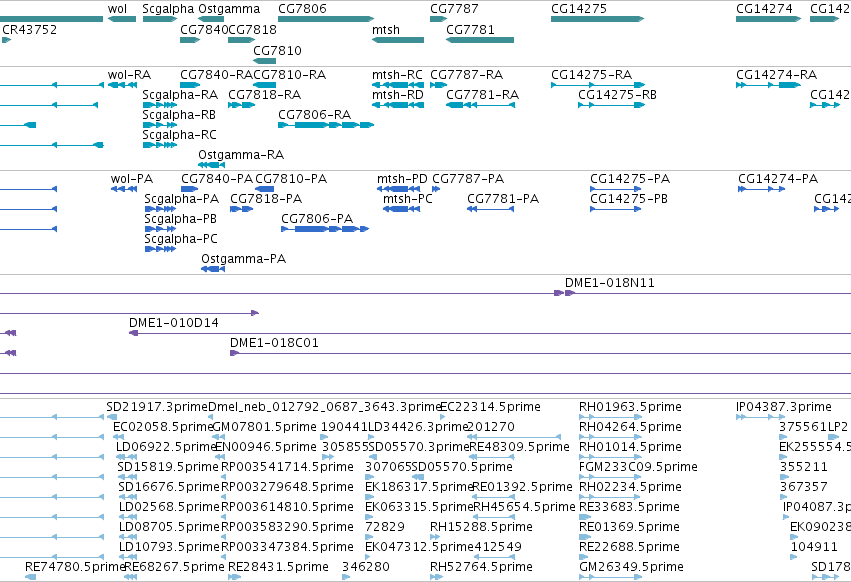Click the SD21917.3prime EST
851x582 pixels.
[112, 417]
